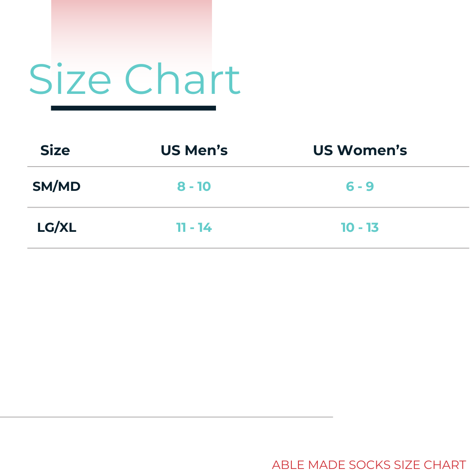The height and width of the screenshot is (476, 476).
Task: Click the women's 10 - 13 size value
Action: click(360, 227)
